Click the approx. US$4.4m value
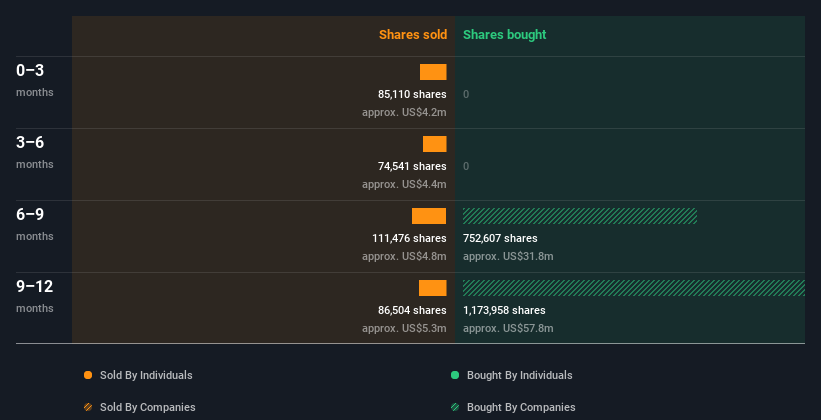This screenshot has height=420, width=821. (404, 184)
